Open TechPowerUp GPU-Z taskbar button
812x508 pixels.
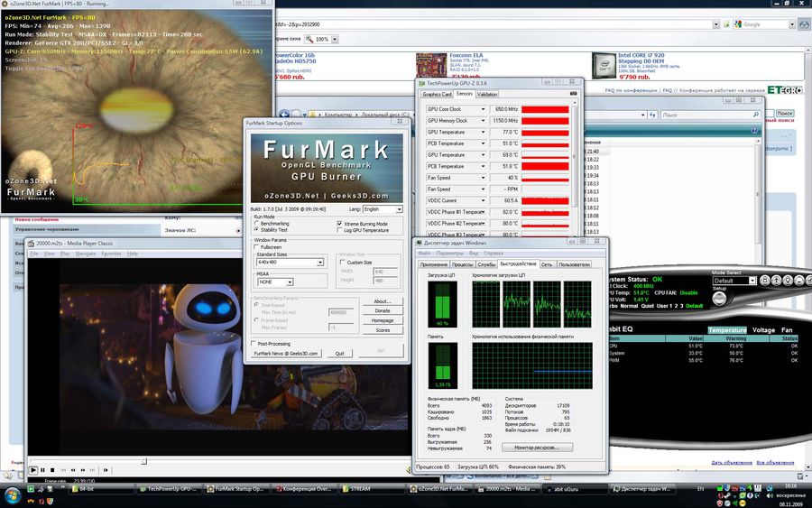coord(169,488)
